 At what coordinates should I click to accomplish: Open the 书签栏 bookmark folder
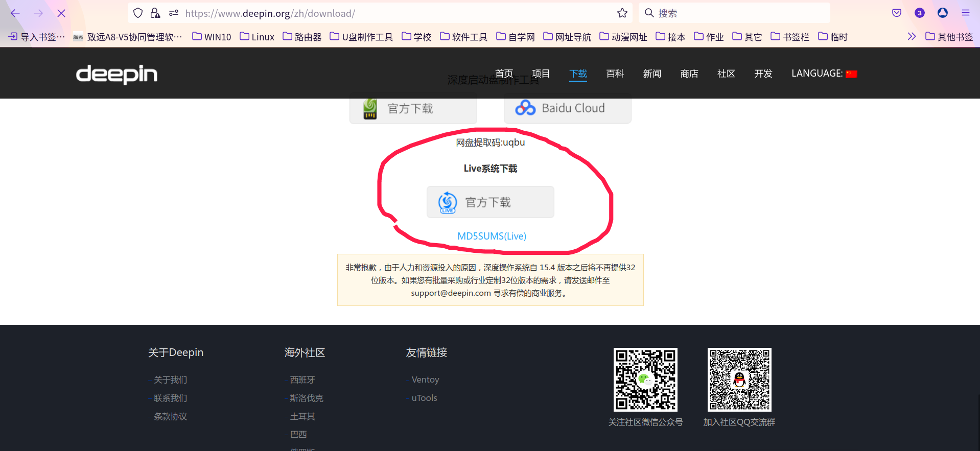point(790,37)
